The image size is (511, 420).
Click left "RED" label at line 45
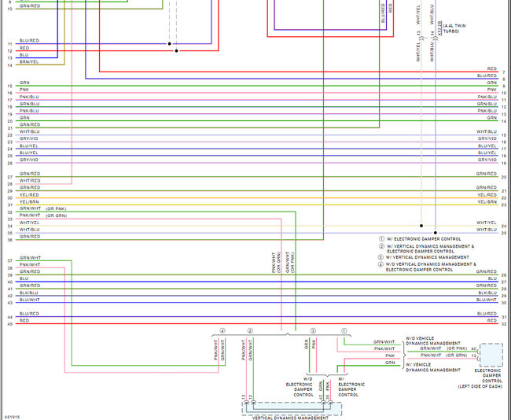[x=24, y=321]
